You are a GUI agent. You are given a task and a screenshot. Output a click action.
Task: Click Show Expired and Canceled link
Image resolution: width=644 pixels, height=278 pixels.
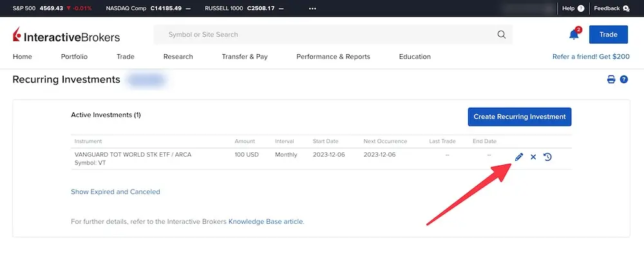pos(115,192)
